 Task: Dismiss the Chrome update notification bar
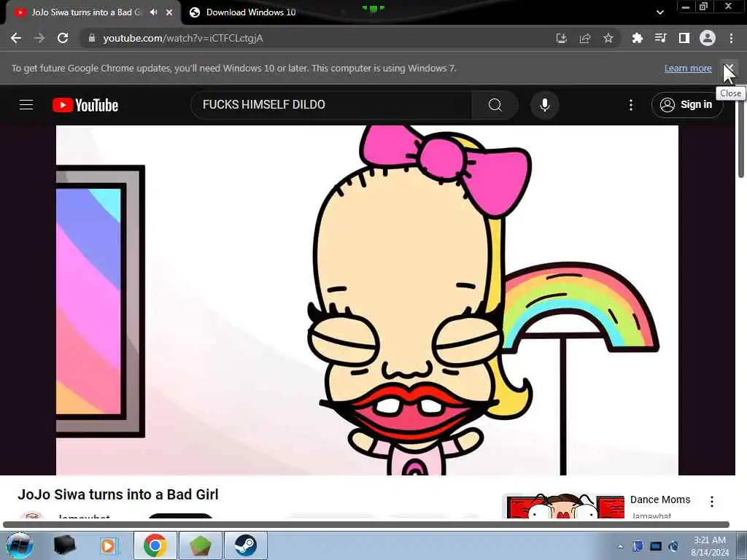729,68
